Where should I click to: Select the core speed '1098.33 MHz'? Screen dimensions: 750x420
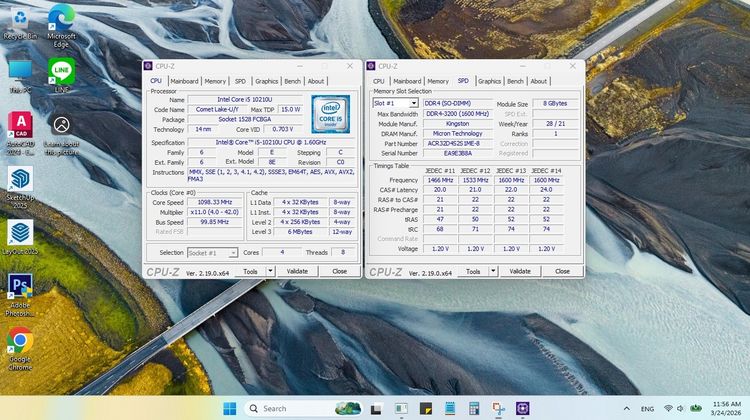pos(215,202)
